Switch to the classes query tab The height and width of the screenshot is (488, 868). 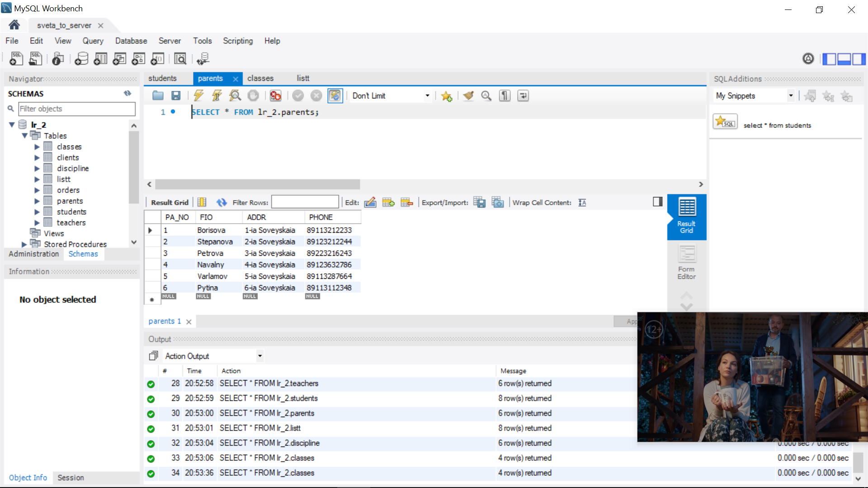pos(260,78)
